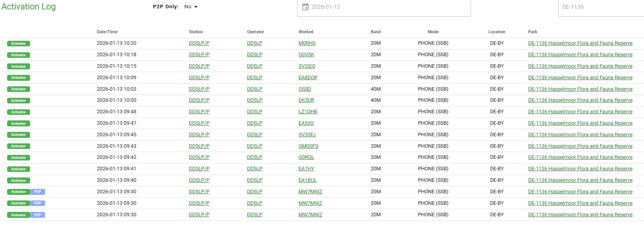644x225 pixels.
Task: Click the LZ1DHB callsign link
Action: coord(308,112)
